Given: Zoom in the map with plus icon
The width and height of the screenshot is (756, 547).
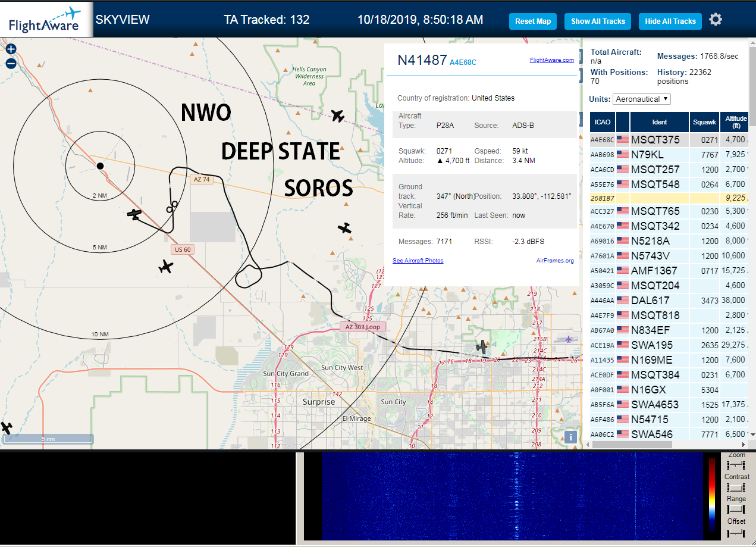Looking at the screenshot, I should pos(11,49).
